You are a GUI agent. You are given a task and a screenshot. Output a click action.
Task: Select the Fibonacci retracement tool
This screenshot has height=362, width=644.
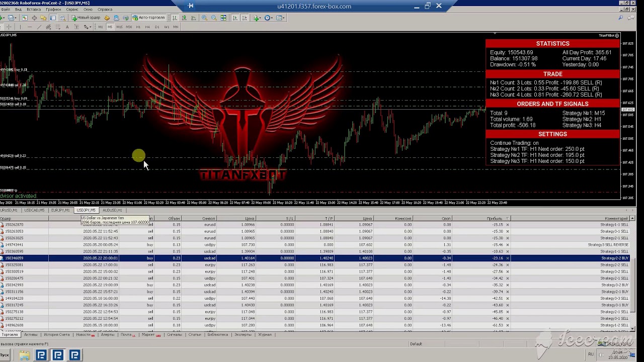58,27
